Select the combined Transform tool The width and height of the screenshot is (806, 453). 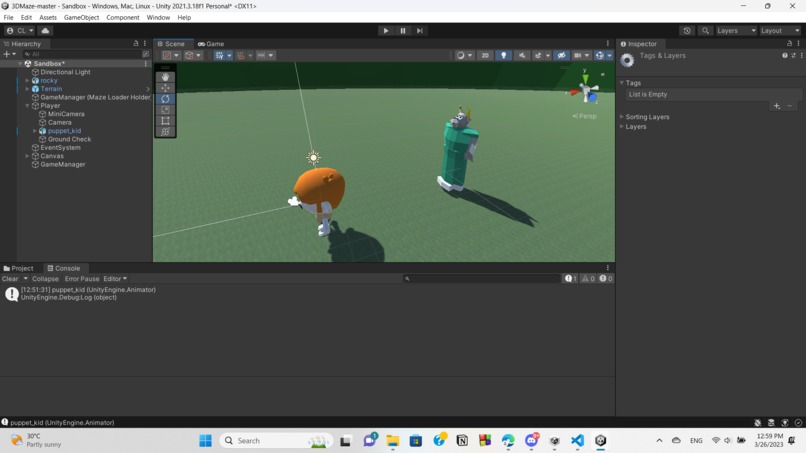click(x=165, y=132)
